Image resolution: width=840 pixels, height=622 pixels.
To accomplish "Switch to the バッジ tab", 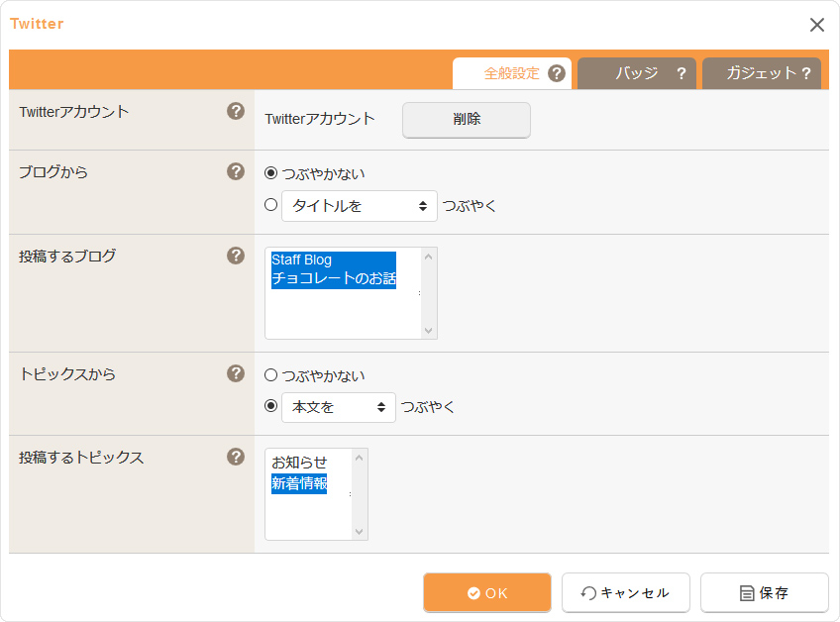I will (x=636, y=73).
